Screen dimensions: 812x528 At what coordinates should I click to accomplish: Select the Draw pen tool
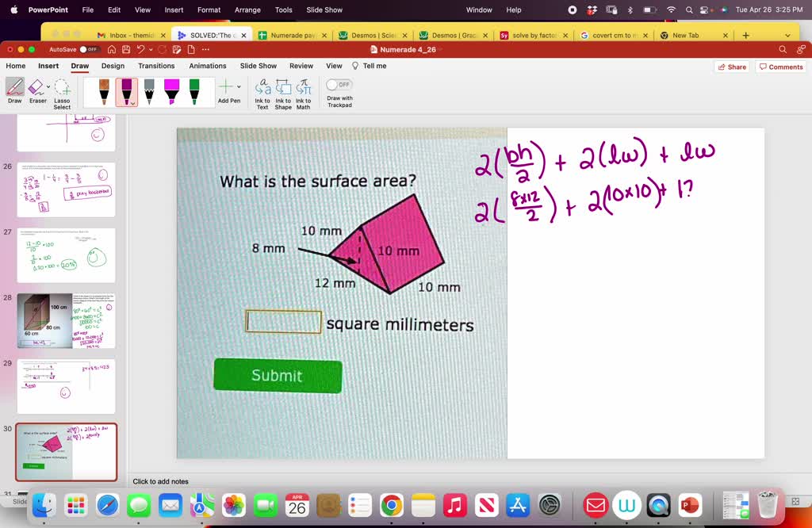tap(14, 89)
